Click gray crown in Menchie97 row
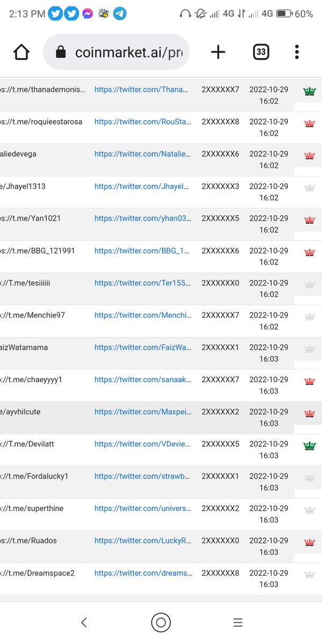This screenshot has height=644, width=322. point(310,317)
